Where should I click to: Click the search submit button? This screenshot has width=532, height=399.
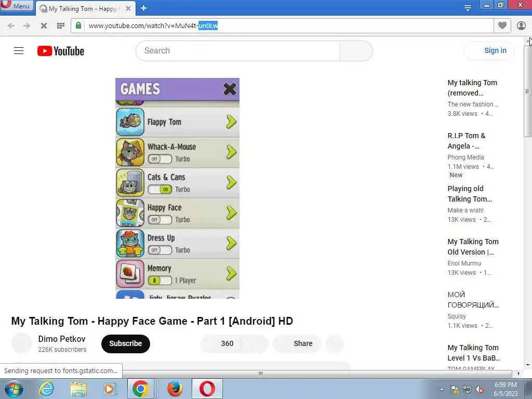(356, 51)
